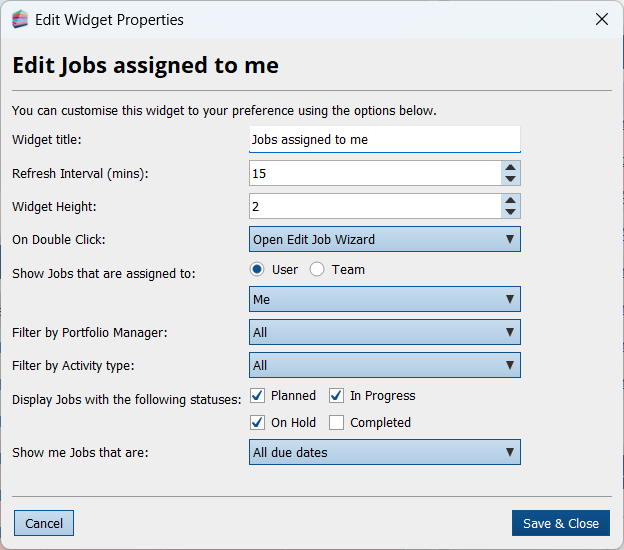Click the Cancel button
624x550 pixels.
44,523
